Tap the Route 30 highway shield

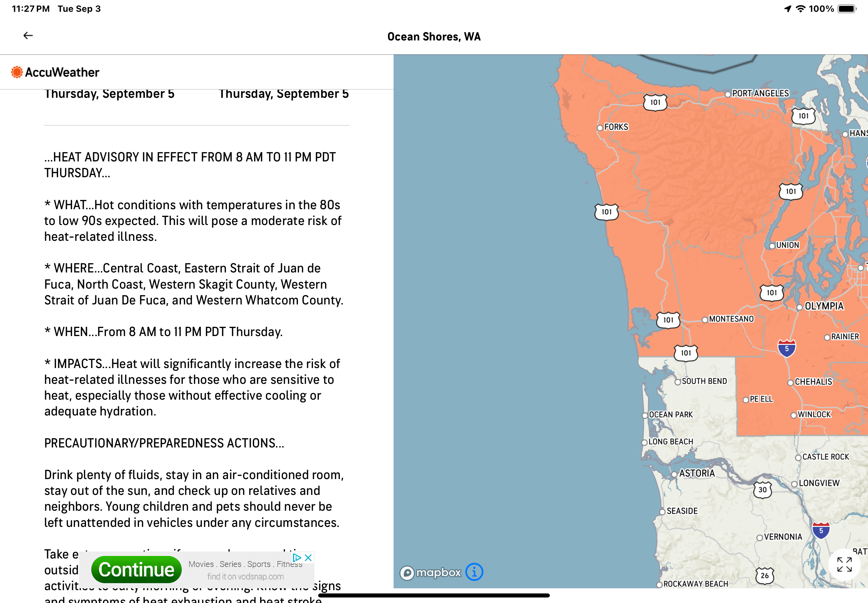[762, 490]
